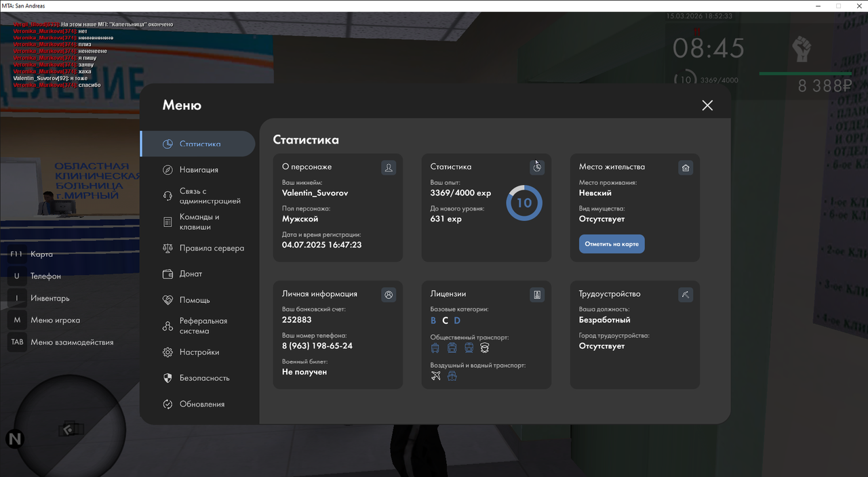
Task: Click the MTA: San Andreas title bar
Action: pos(434,5)
